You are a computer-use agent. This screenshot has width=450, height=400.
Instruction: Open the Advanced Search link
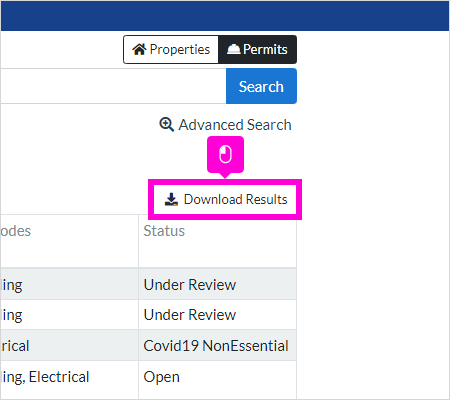(x=225, y=125)
